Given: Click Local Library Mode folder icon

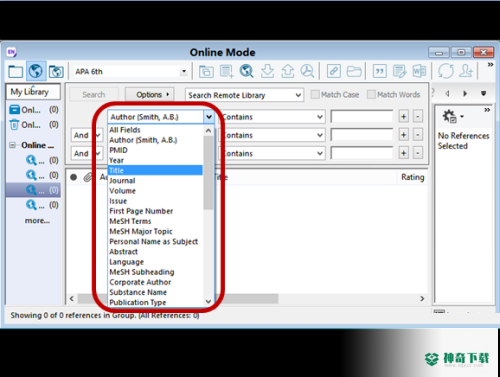Looking at the screenshot, I should (x=15, y=71).
